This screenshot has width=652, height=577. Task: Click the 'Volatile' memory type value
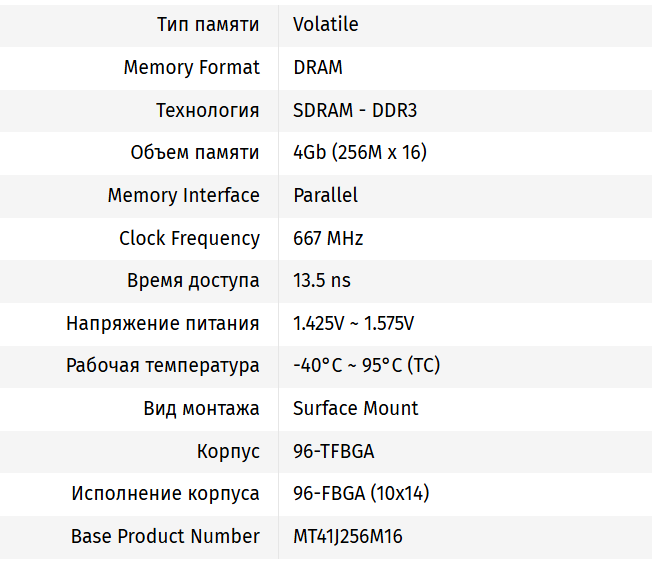(325, 25)
